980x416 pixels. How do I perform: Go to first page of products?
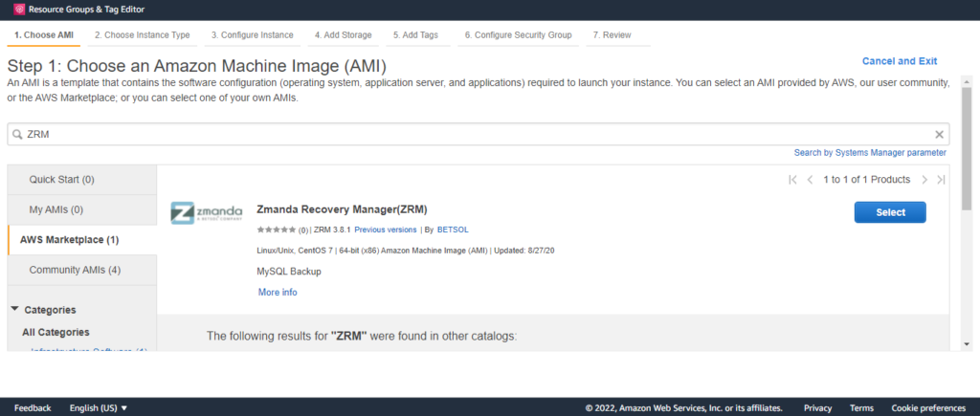[x=792, y=180]
